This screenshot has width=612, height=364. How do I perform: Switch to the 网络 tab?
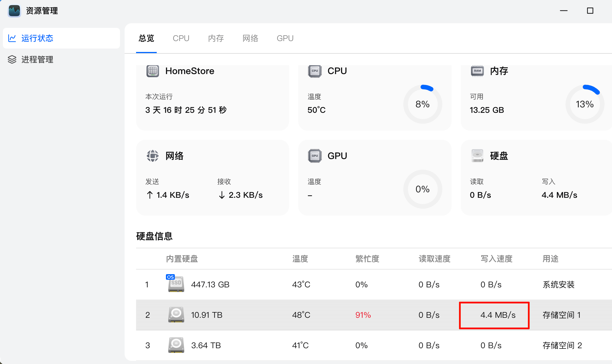[x=250, y=38]
